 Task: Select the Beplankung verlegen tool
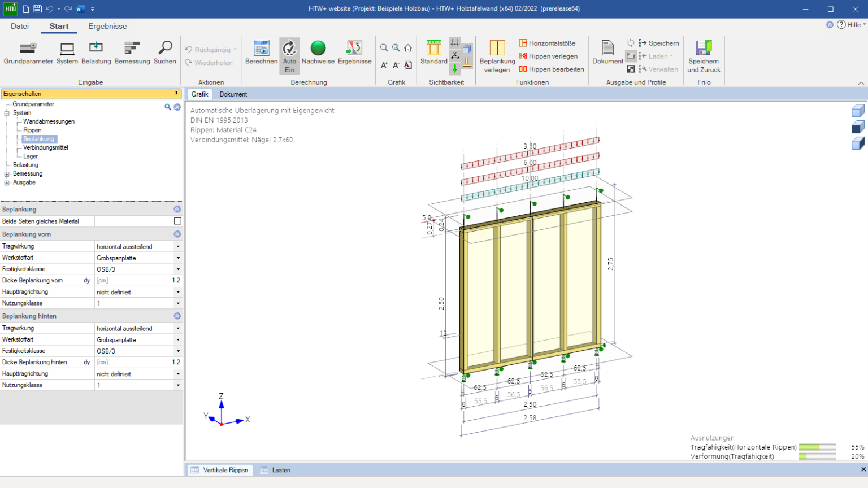click(497, 56)
